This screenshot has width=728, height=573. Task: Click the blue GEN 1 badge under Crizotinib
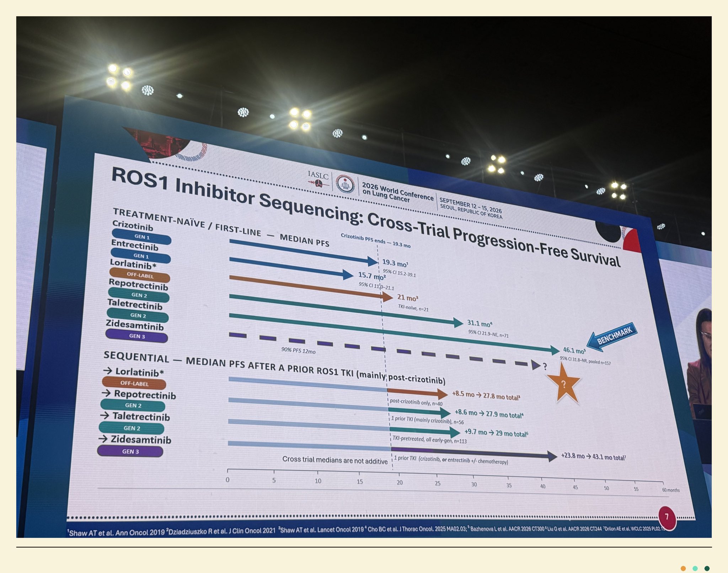(x=141, y=237)
